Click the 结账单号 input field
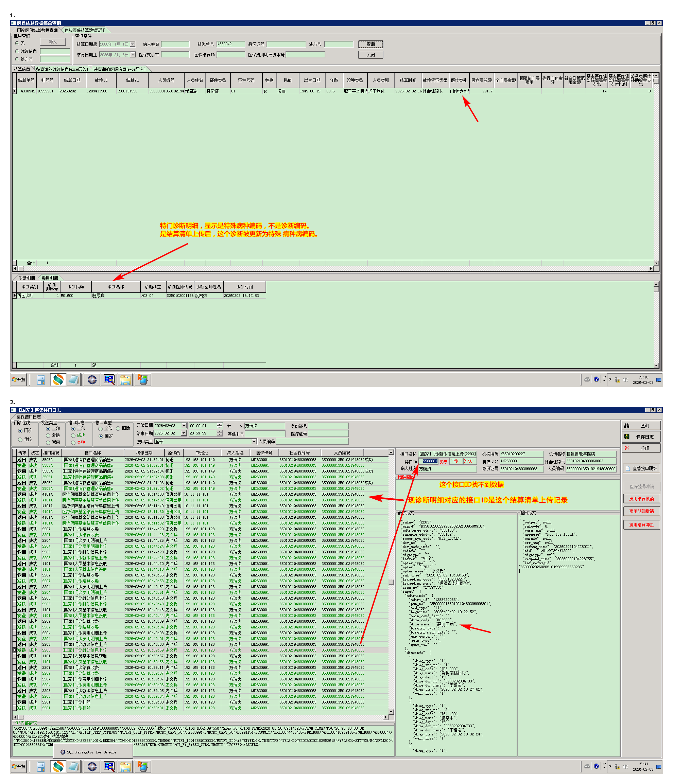 pyautogui.click(x=230, y=44)
